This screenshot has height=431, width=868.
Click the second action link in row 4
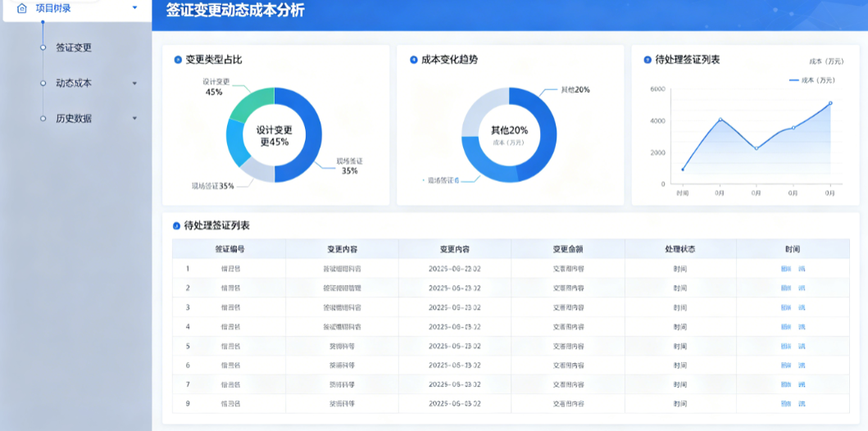click(802, 327)
